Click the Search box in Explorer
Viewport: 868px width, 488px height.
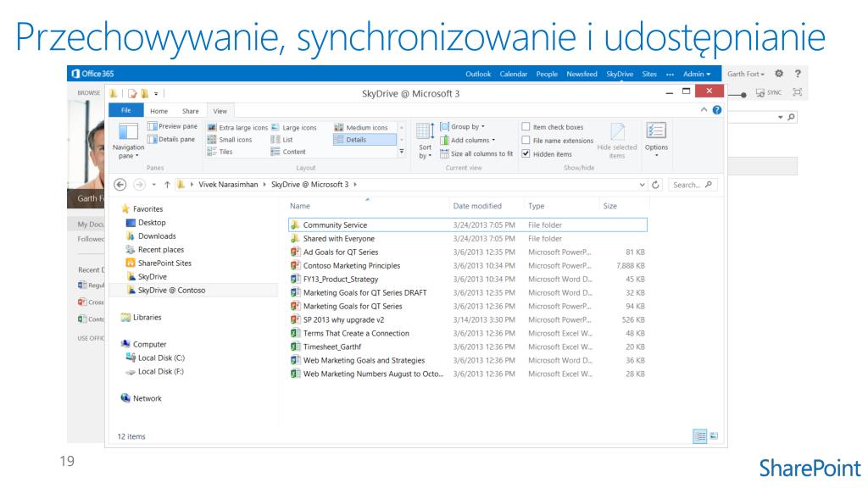(692, 185)
